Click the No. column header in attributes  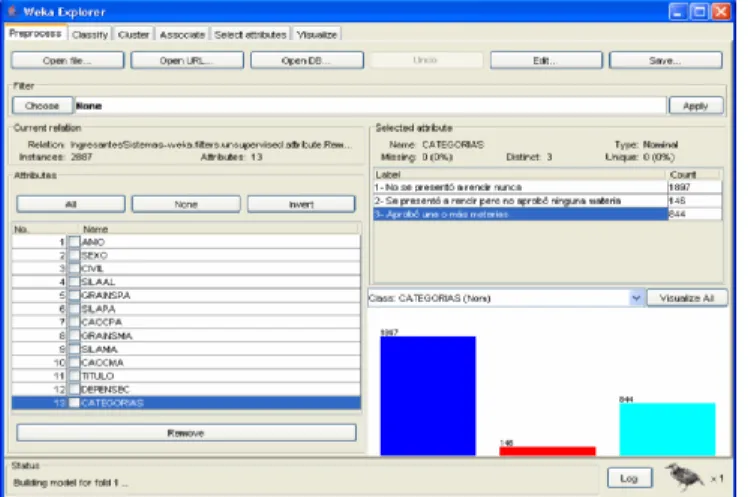tap(45, 229)
